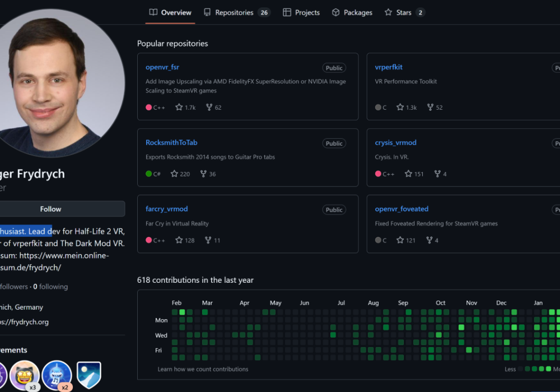View openvr_fsr forks count 62
The width and height of the screenshot is (560, 392).
[x=213, y=108]
